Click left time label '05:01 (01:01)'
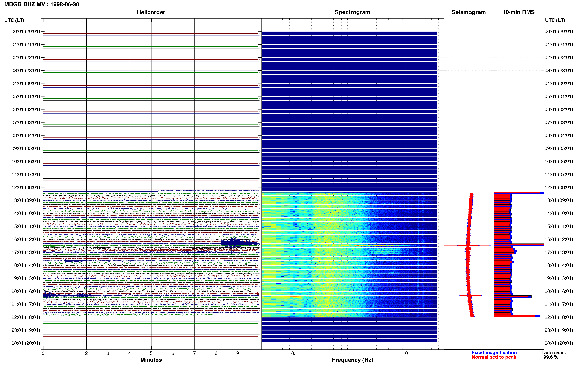The height and width of the screenshot is (368, 588). [x=26, y=96]
